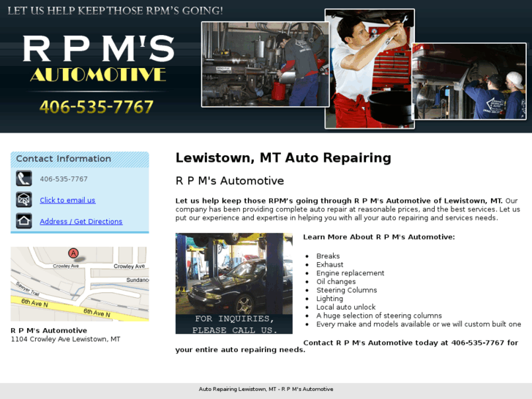Click the 'Lewistown, MT Auto Repairing' heading
This screenshot has width=532, height=399.
(x=283, y=158)
